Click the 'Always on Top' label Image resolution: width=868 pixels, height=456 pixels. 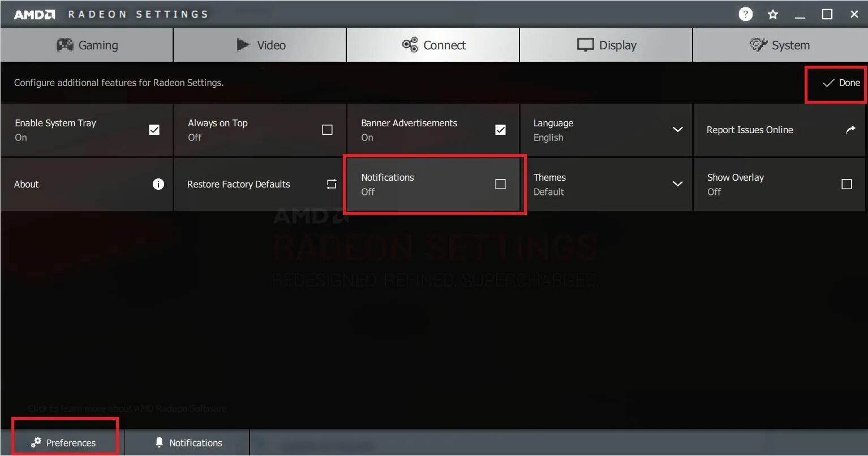218,123
